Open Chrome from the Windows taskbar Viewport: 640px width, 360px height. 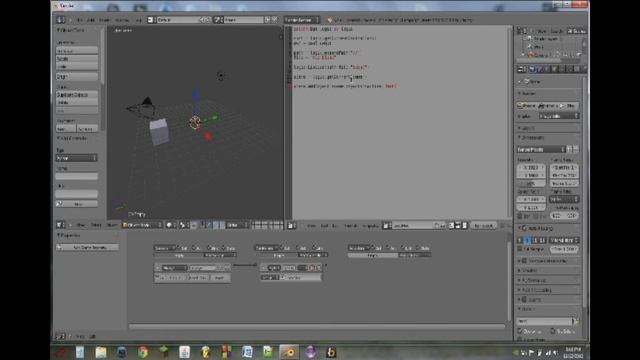[143, 352]
